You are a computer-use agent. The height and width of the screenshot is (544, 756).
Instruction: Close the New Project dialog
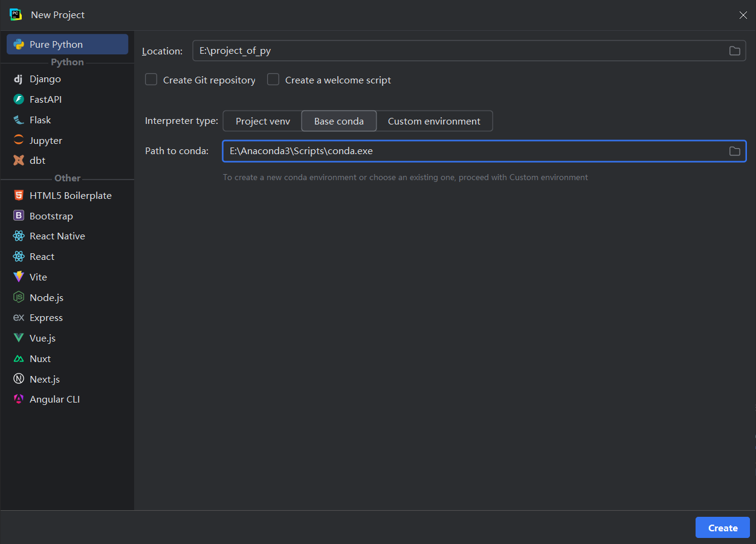[x=743, y=15]
